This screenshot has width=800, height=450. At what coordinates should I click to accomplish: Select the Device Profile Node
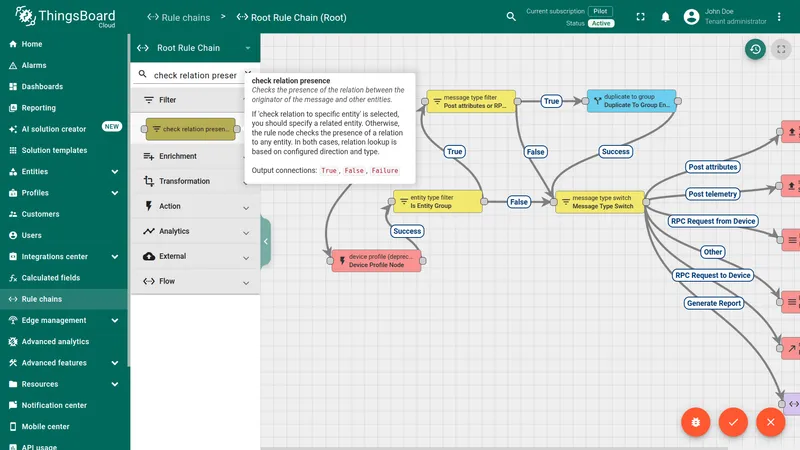point(377,261)
